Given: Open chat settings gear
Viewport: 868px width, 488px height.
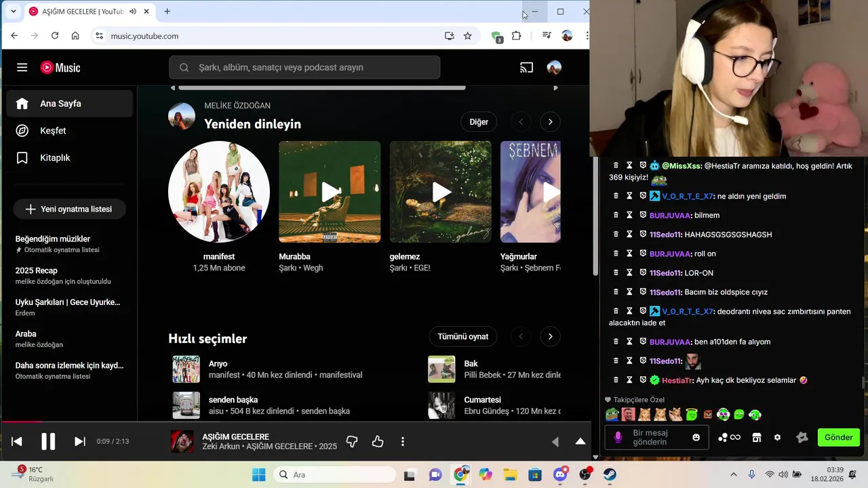Looking at the screenshot, I should pyautogui.click(x=777, y=438).
